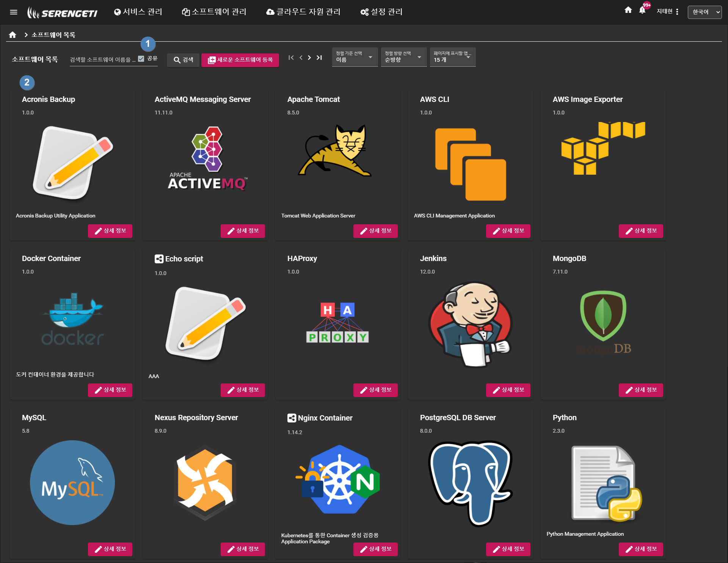Click the software name search field
Viewport: 728px width, 563px height.
pos(102,59)
